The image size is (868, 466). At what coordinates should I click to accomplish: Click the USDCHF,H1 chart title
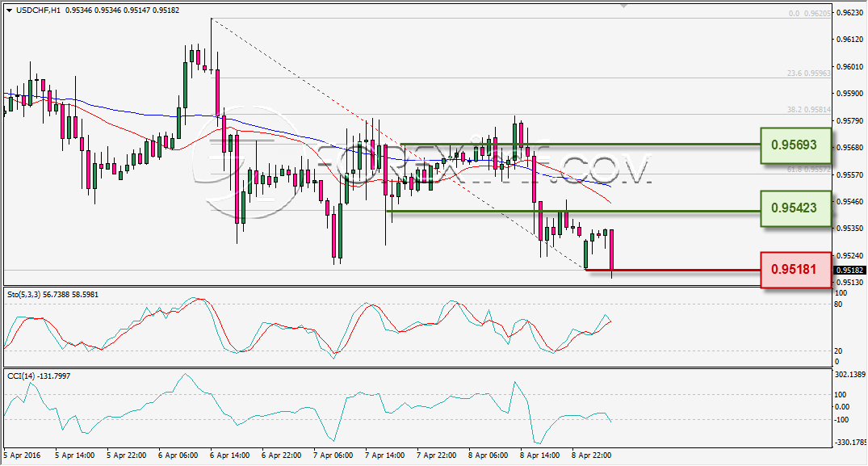point(38,10)
